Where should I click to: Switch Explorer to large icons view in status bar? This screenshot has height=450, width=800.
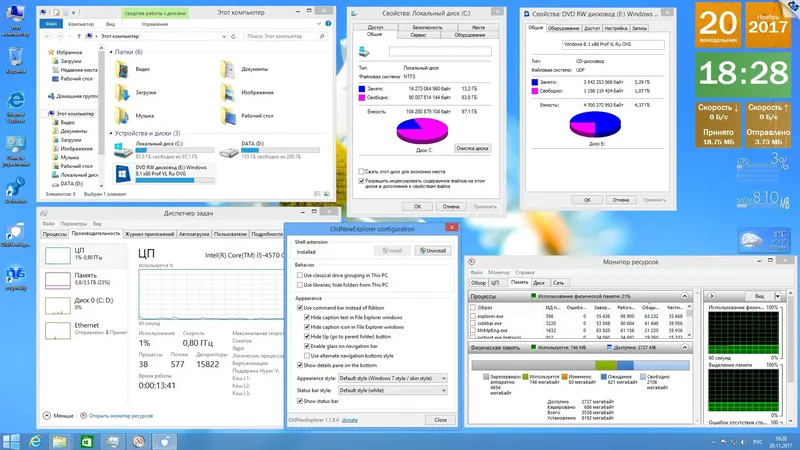coord(327,194)
